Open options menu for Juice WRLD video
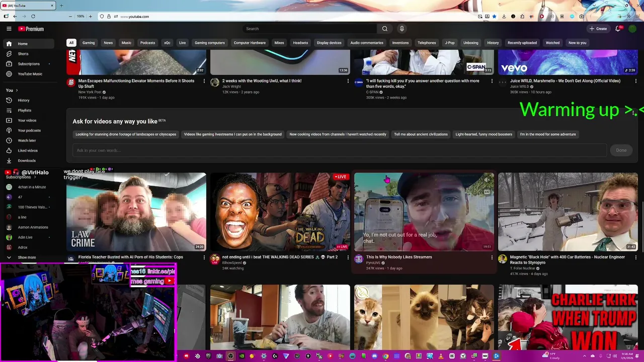The image size is (644, 362). (x=635, y=81)
